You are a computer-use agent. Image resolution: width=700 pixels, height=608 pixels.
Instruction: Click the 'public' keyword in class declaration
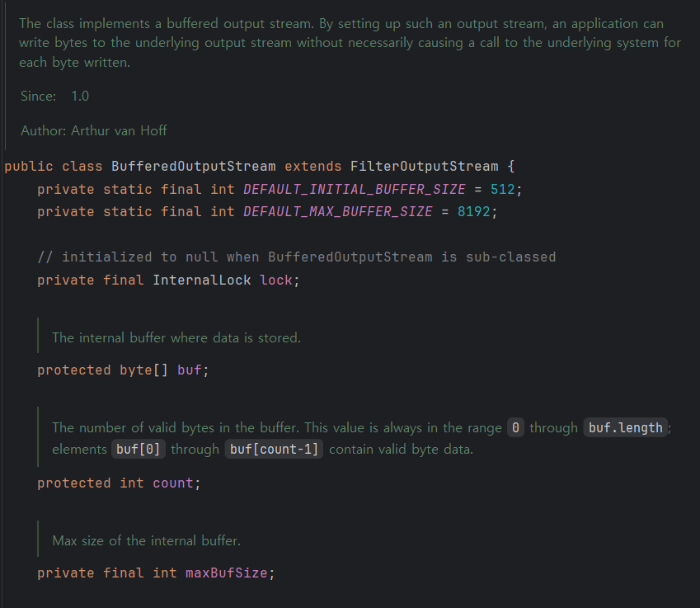29,167
